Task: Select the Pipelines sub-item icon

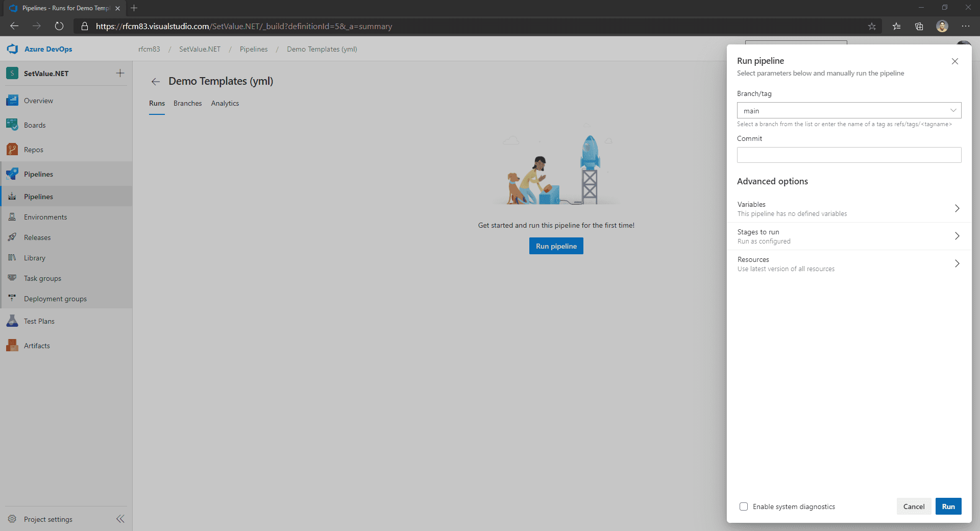Action: tap(12, 197)
